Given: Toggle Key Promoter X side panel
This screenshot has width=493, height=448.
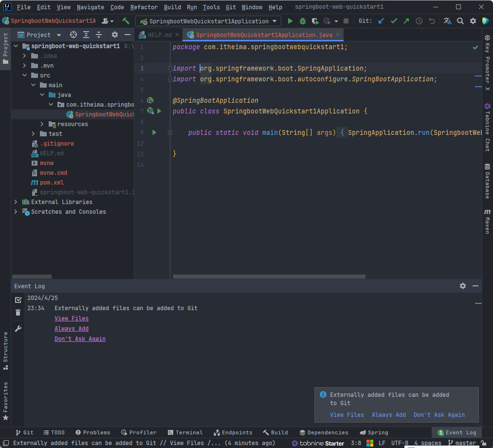Looking at the screenshot, I should (x=487, y=63).
